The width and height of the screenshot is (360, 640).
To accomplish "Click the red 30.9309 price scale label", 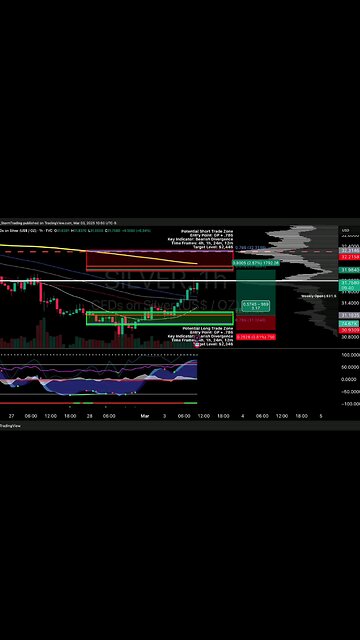I will [x=349, y=330].
